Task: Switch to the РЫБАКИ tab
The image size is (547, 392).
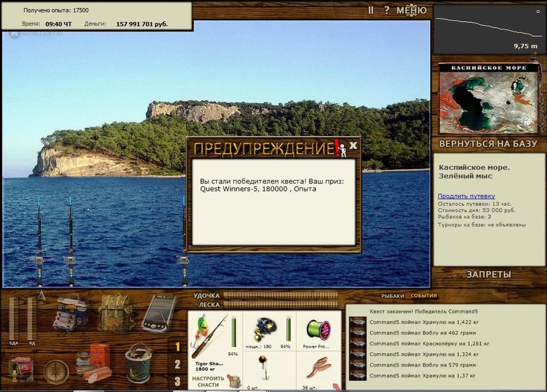Action: point(392,296)
